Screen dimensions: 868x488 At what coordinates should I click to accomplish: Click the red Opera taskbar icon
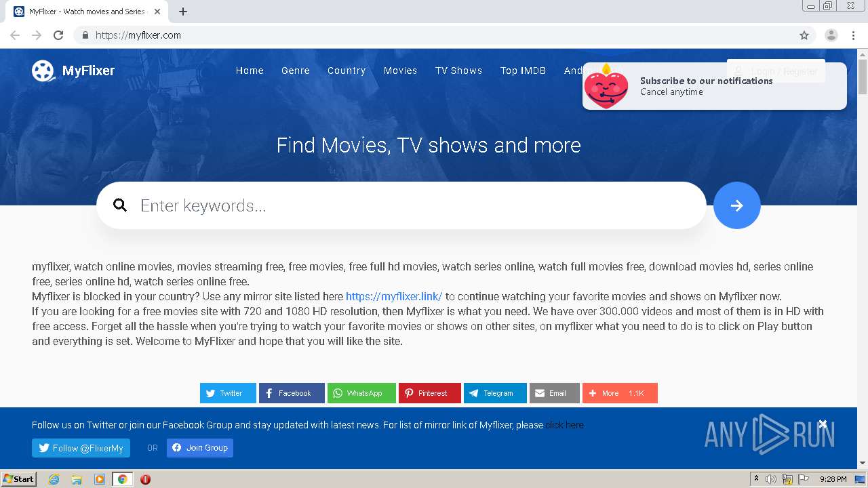point(145,479)
